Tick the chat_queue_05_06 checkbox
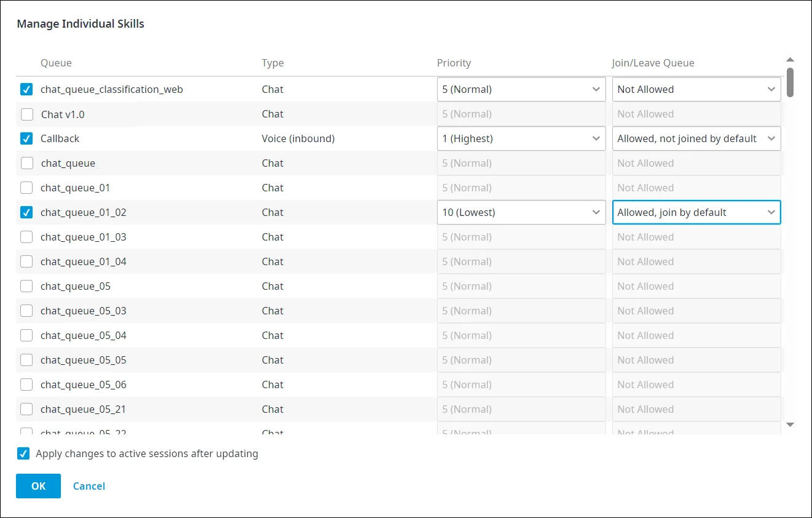 click(26, 385)
